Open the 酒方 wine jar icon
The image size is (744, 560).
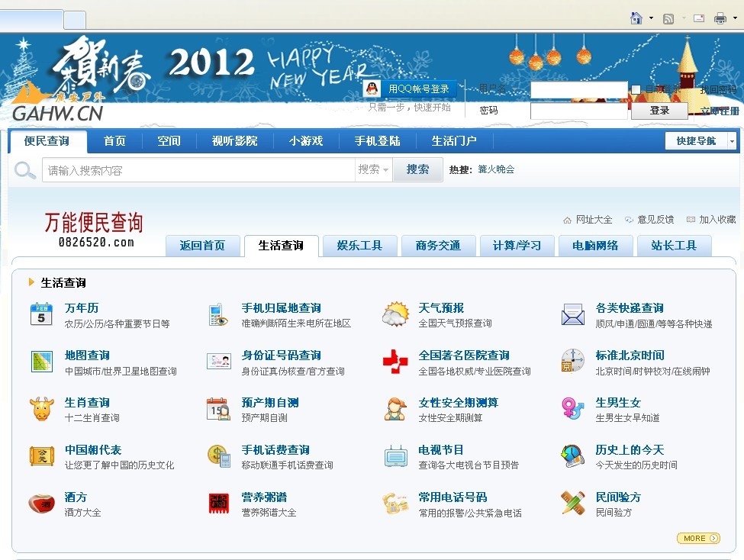pos(41,504)
